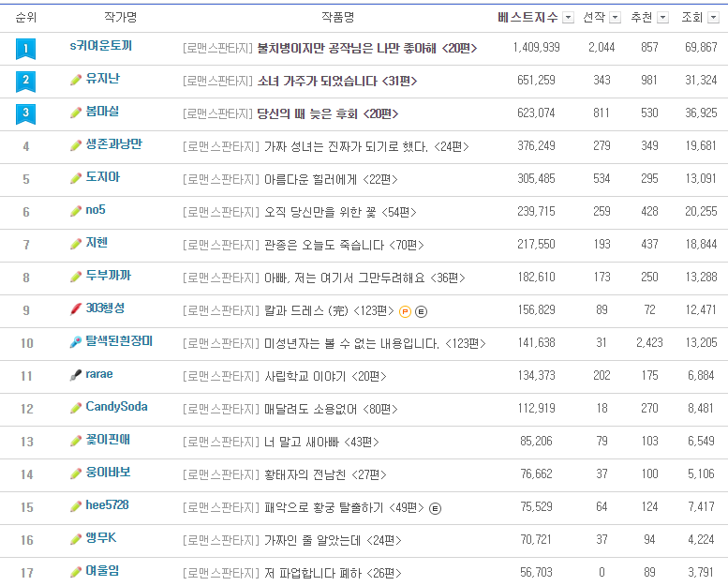This screenshot has width=728, height=586.
Task: Open 추천 column sort dropdown arrow
Action: click(x=663, y=18)
